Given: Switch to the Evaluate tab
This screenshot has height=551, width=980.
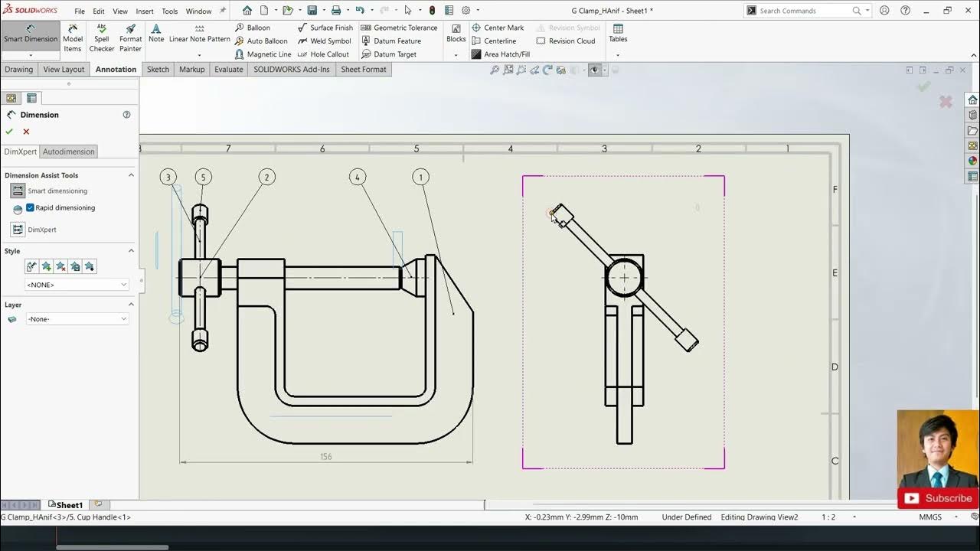Looking at the screenshot, I should [228, 70].
